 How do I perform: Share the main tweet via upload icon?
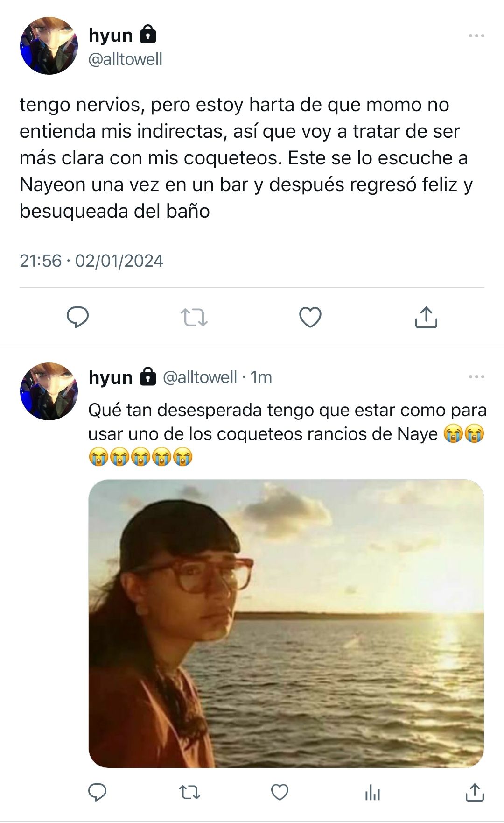[x=426, y=318]
